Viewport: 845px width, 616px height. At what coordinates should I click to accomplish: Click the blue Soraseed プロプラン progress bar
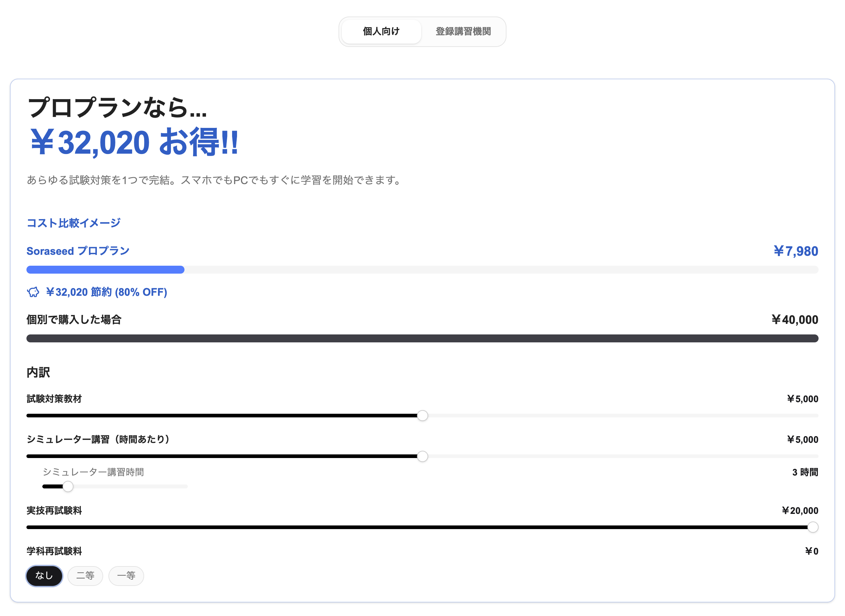tap(105, 270)
